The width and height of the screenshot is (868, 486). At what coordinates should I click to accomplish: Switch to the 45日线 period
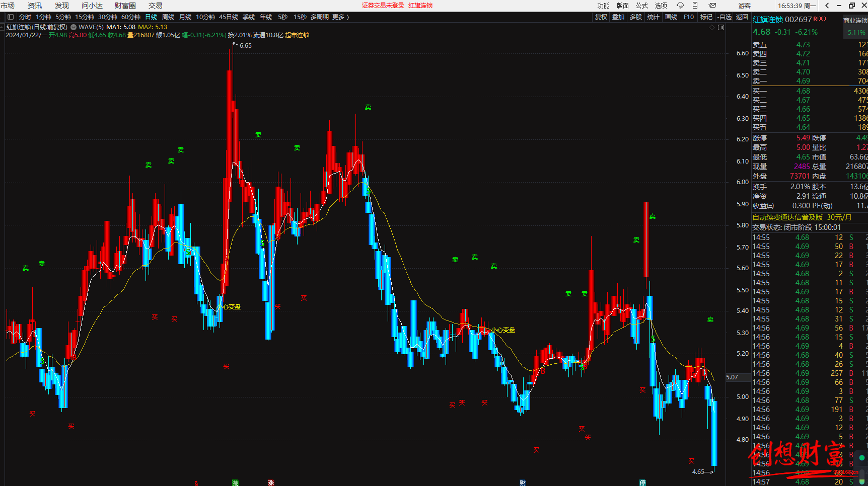point(229,17)
